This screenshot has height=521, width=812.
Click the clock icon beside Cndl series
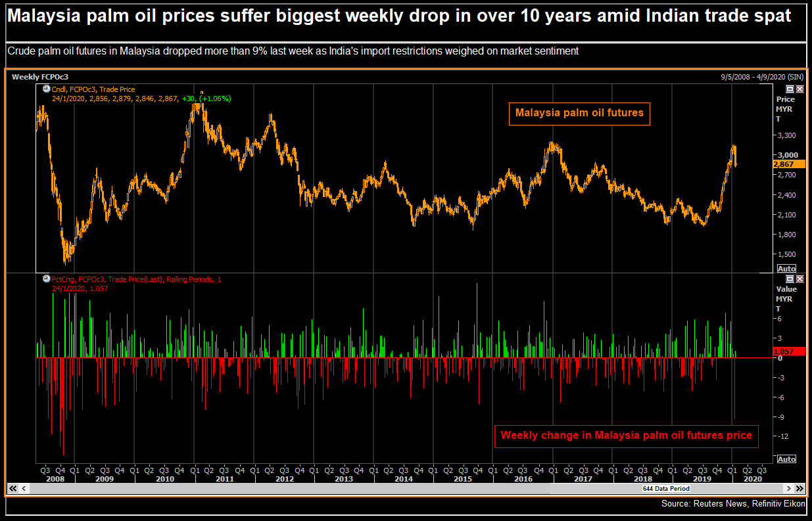pyautogui.click(x=46, y=89)
